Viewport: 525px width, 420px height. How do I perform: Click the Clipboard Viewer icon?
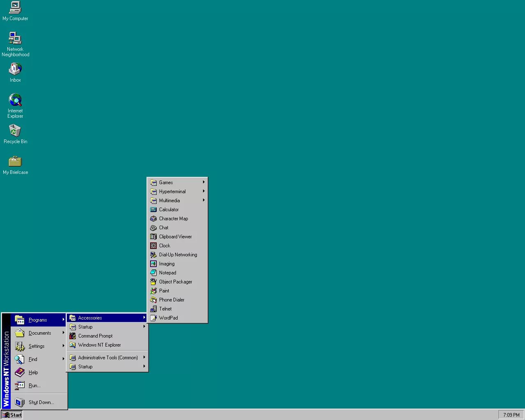pos(153,237)
